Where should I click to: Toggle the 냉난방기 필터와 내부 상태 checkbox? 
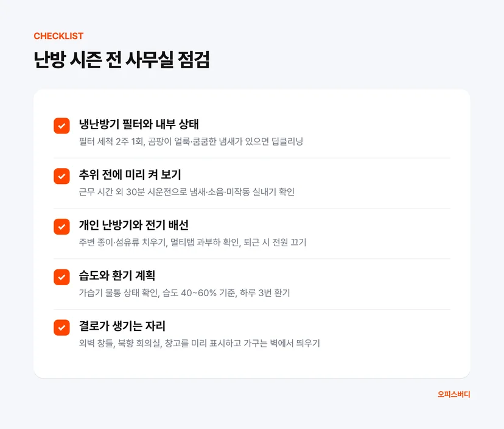pos(61,126)
